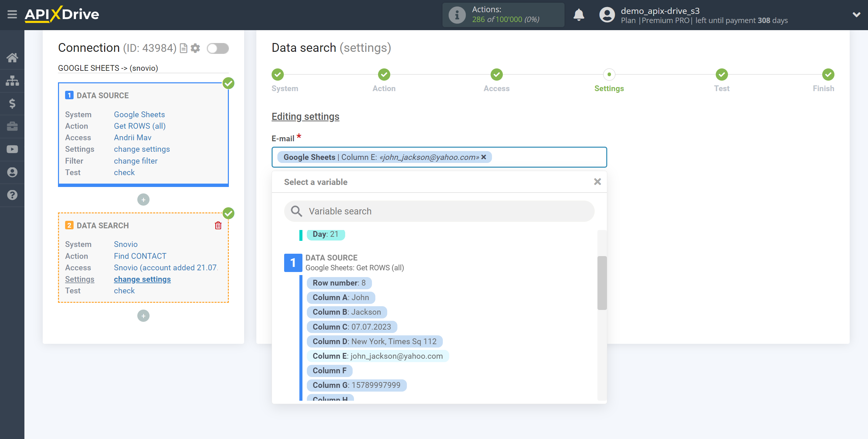Open the help question mark icon
Image resolution: width=868 pixels, height=439 pixels.
pos(12,195)
